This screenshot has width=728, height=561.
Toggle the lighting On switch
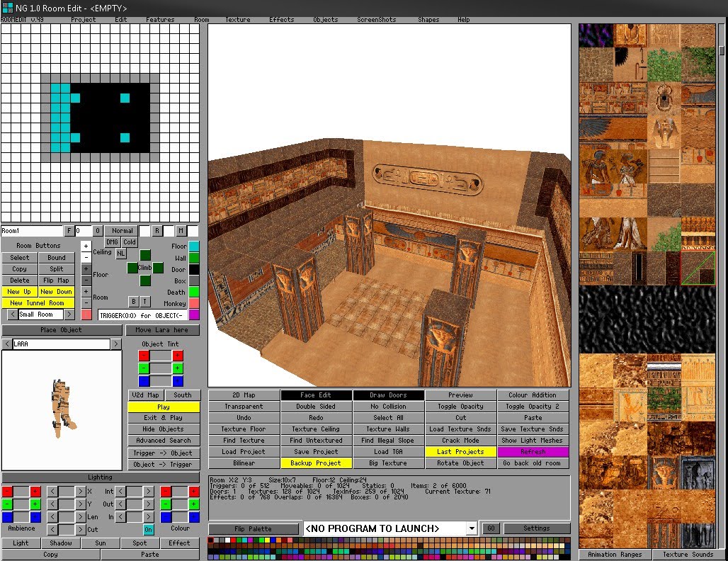(x=148, y=529)
